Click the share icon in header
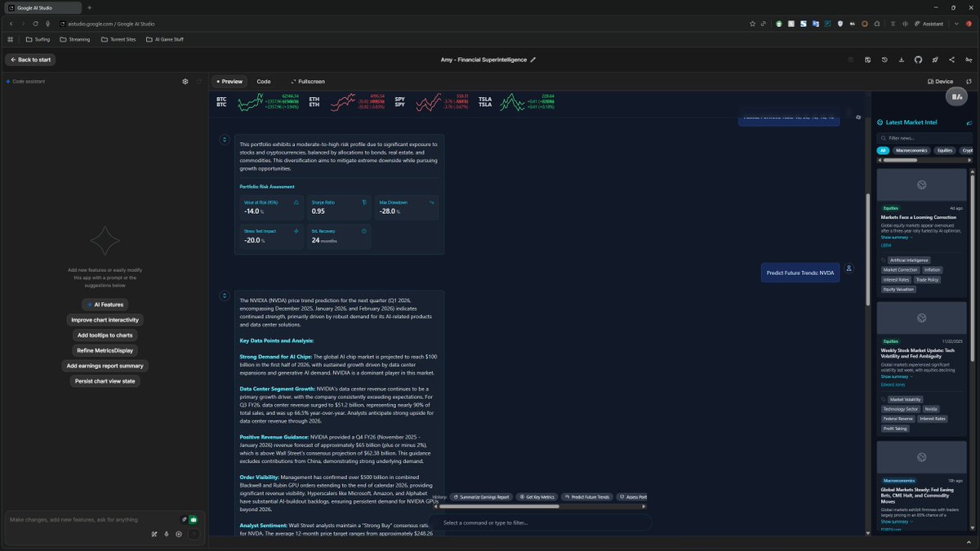Viewport: 980px width, 551px height. (x=952, y=60)
